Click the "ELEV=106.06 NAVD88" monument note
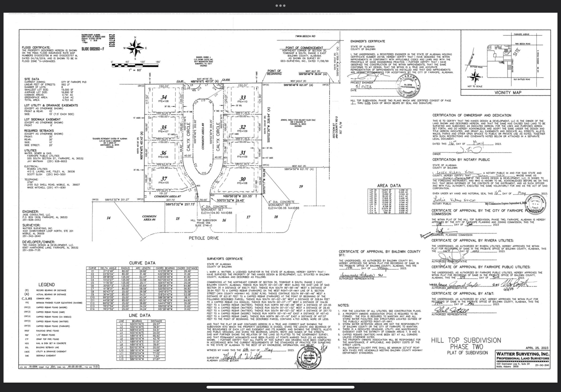Screen dimensions: 561x392 tap(284, 208)
